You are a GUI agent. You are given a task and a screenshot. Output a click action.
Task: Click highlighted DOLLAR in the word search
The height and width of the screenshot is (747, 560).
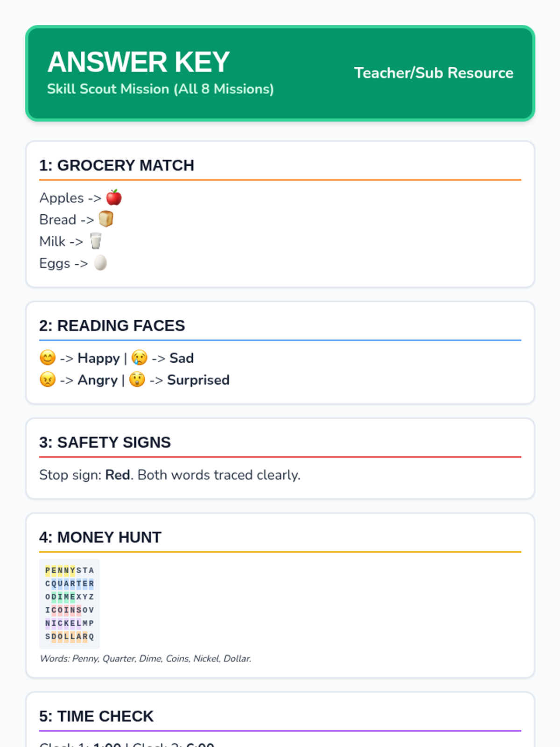pos(70,636)
